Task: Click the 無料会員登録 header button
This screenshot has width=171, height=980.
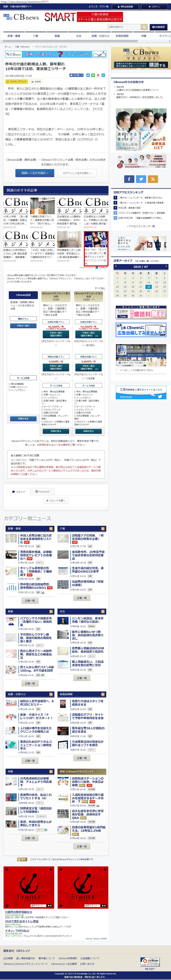Action: coord(125,6)
